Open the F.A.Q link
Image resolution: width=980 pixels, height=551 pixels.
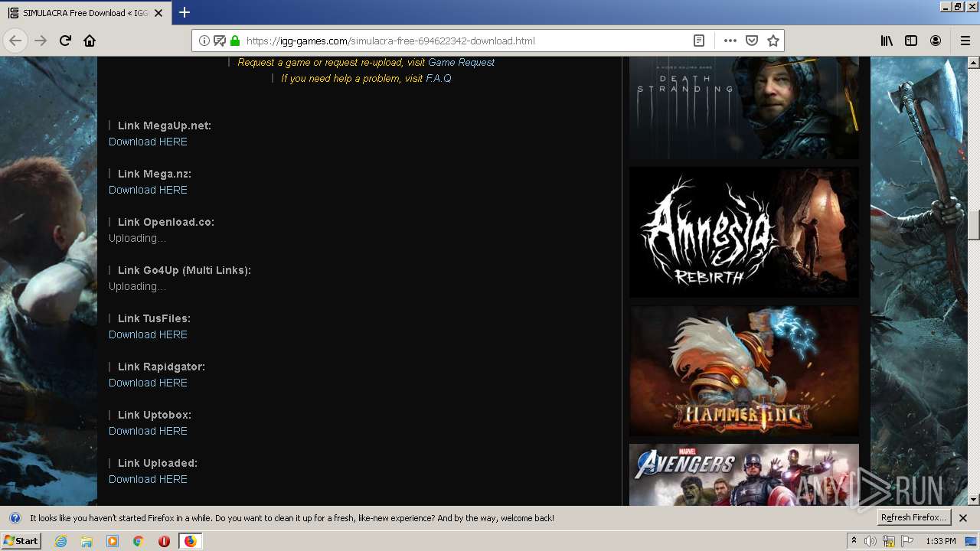click(x=439, y=78)
